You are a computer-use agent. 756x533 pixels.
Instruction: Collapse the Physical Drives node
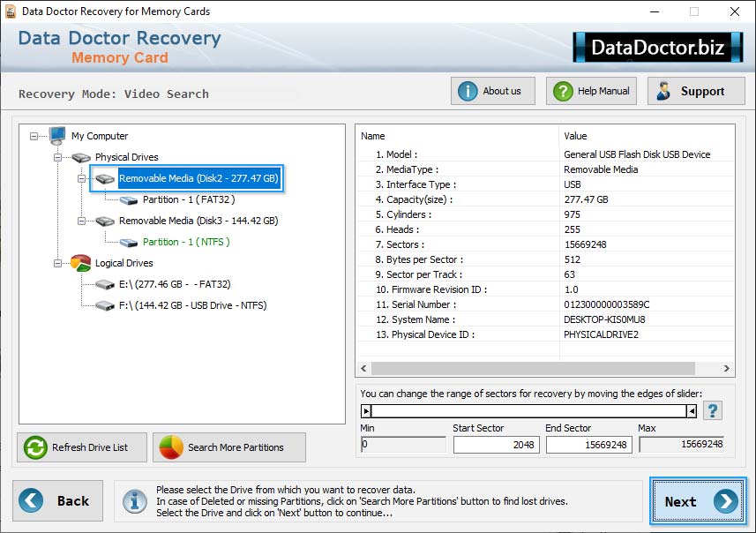[57, 158]
